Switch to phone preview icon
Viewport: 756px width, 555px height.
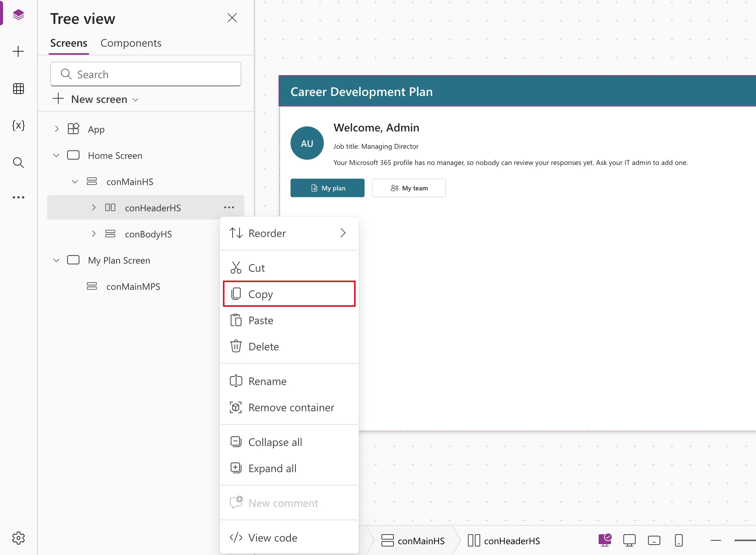tap(679, 540)
